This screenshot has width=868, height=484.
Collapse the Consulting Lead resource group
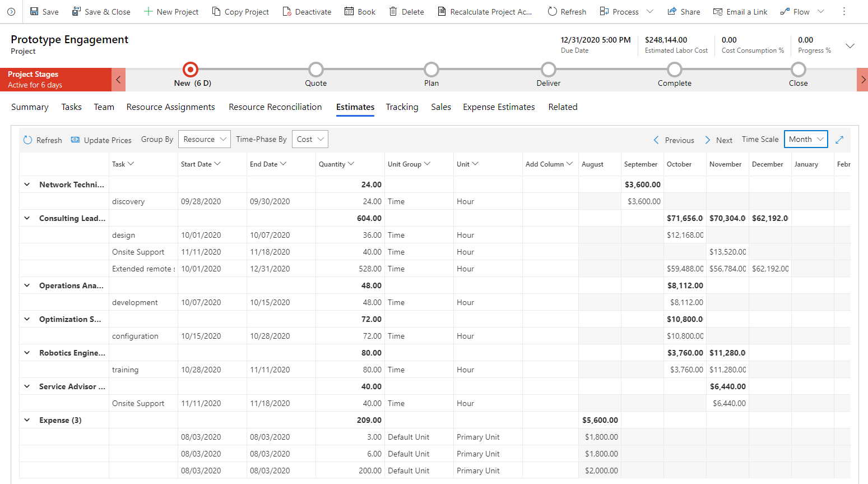[27, 218]
